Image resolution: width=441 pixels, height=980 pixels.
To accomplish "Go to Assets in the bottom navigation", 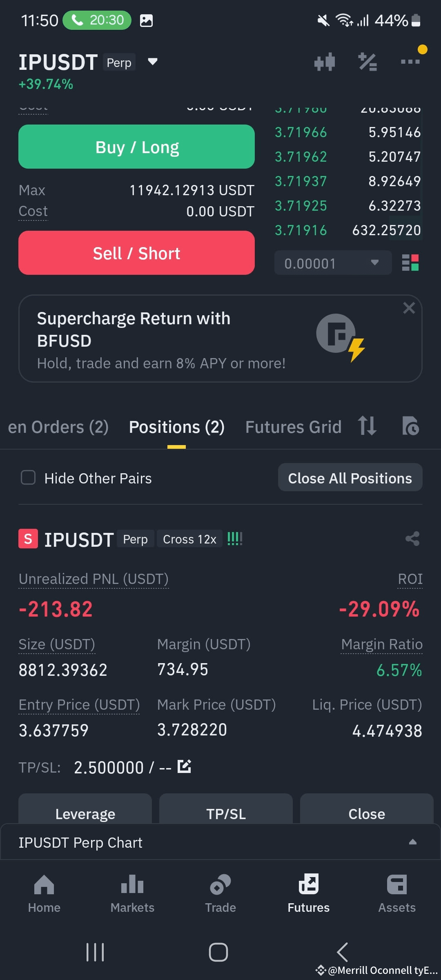I will pyautogui.click(x=397, y=893).
